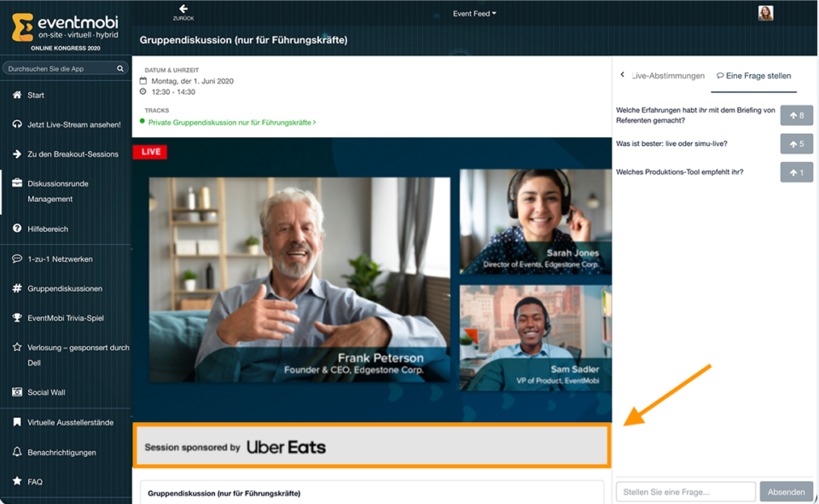Click the question text 'Welches Produktions-Tool empfehlt ihr?'
This screenshot has height=504, width=819.
[x=680, y=171]
